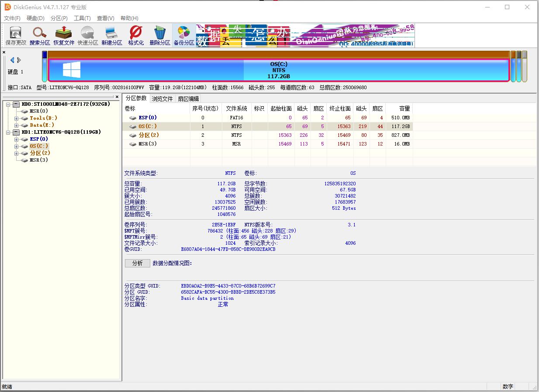Go to next disk with right arrow
Image resolution: width=539 pixels, height=392 pixels.
click(19, 60)
